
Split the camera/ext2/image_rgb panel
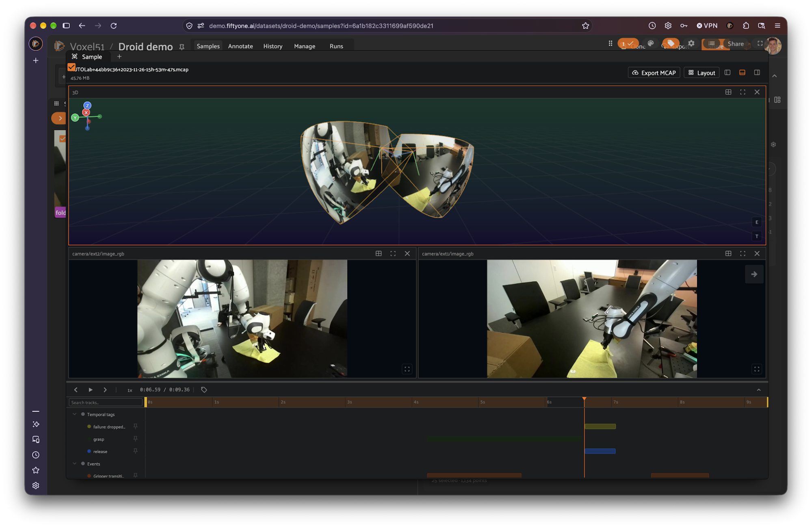click(378, 253)
